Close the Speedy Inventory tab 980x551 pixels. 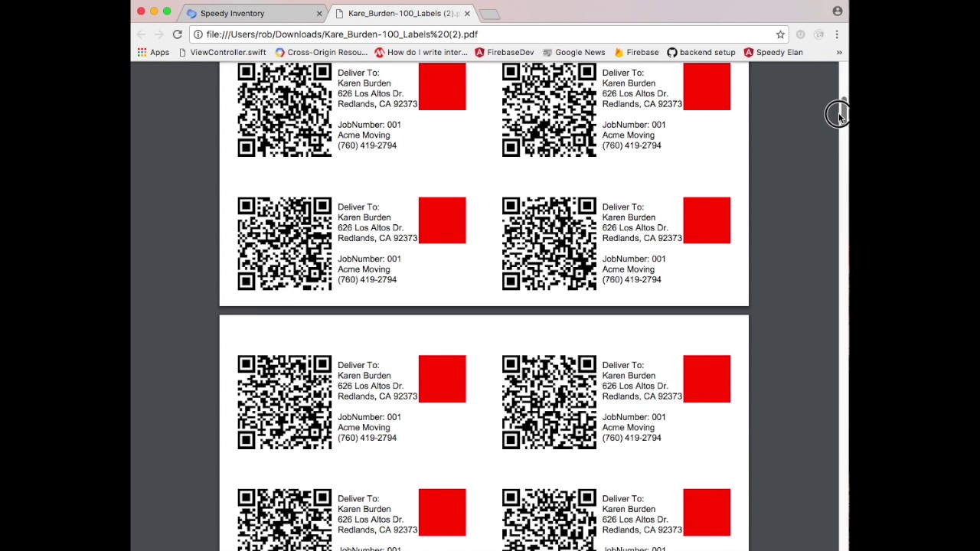pyautogui.click(x=319, y=14)
